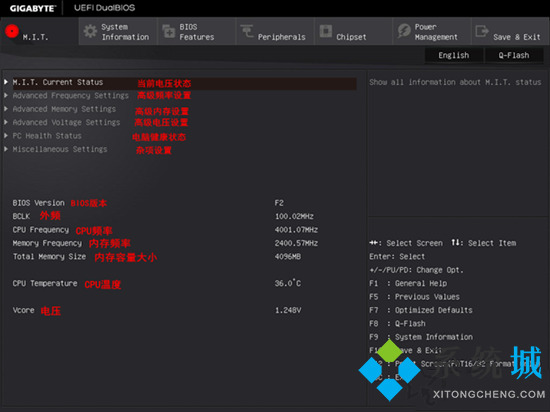550x412 pixels.
Task: Click the CPU Frequency label
Action: 41,230
